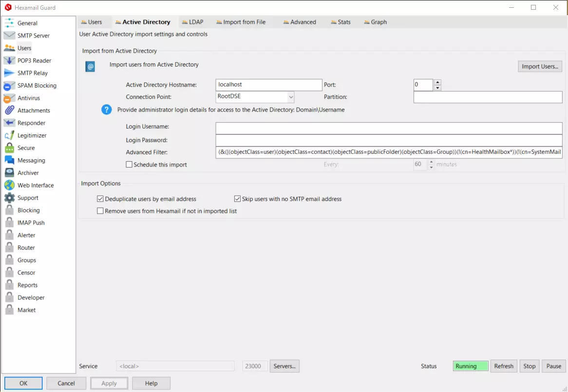Click the blue help question mark icon

[107, 110]
